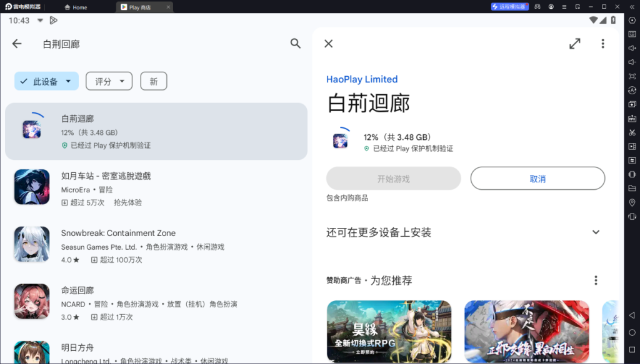
Task: Click the 远程模拟器 button
Action: [x=509, y=6]
